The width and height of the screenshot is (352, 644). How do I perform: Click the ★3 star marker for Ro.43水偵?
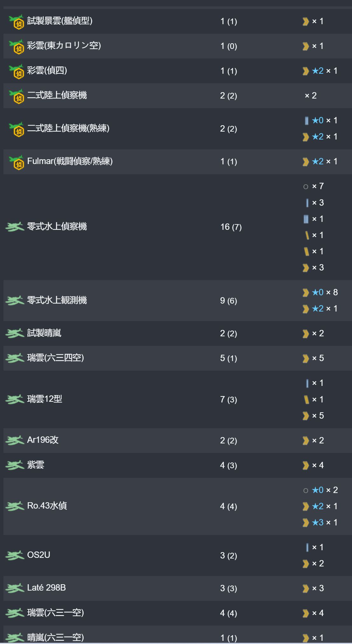318,522
